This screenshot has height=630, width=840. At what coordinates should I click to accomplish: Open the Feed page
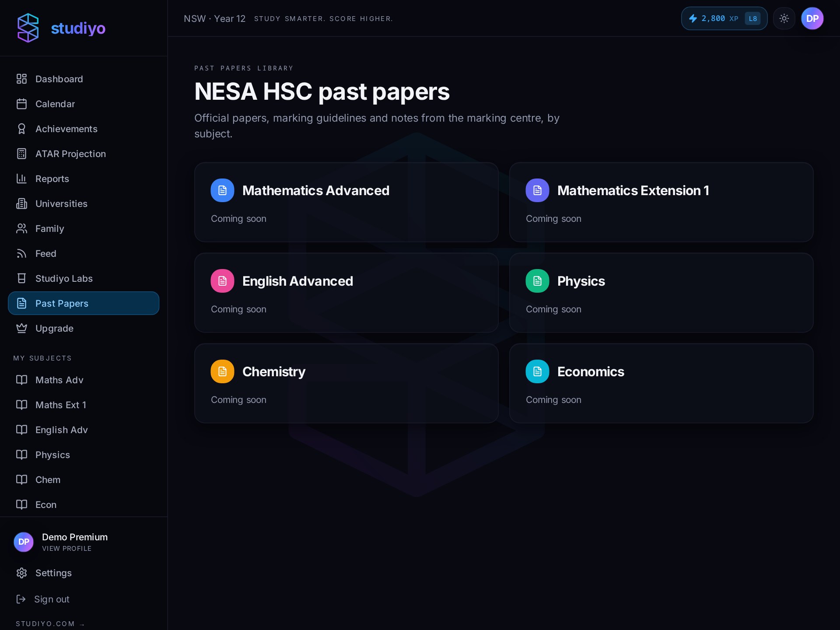coord(84,253)
